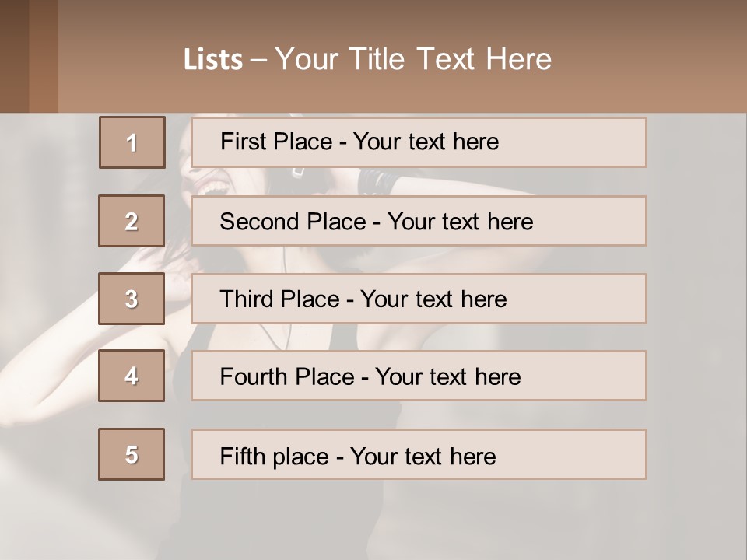
Task: Click the number 5 list marker
Action: [132, 454]
